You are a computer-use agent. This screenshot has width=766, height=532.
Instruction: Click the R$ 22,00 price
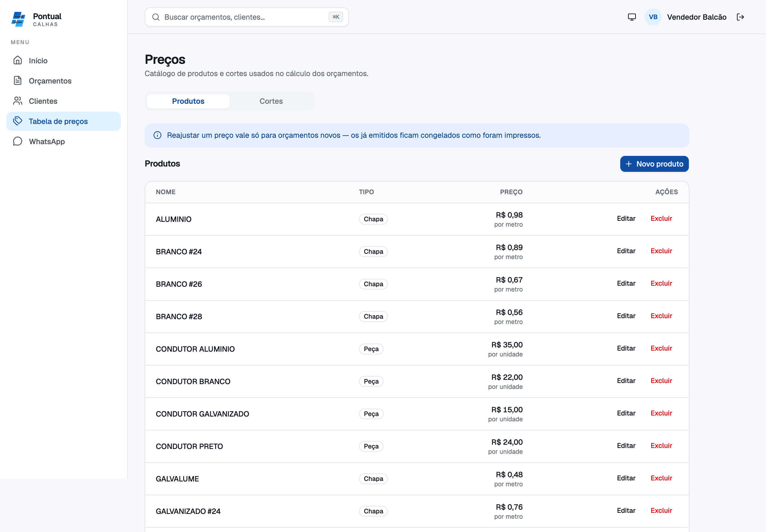tap(507, 377)
